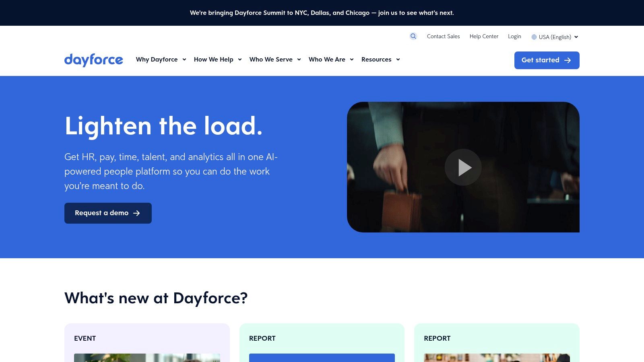Screen dimensions: 644x362
Task: Open the Who We Are menu
Action: [x=327, y=60]
